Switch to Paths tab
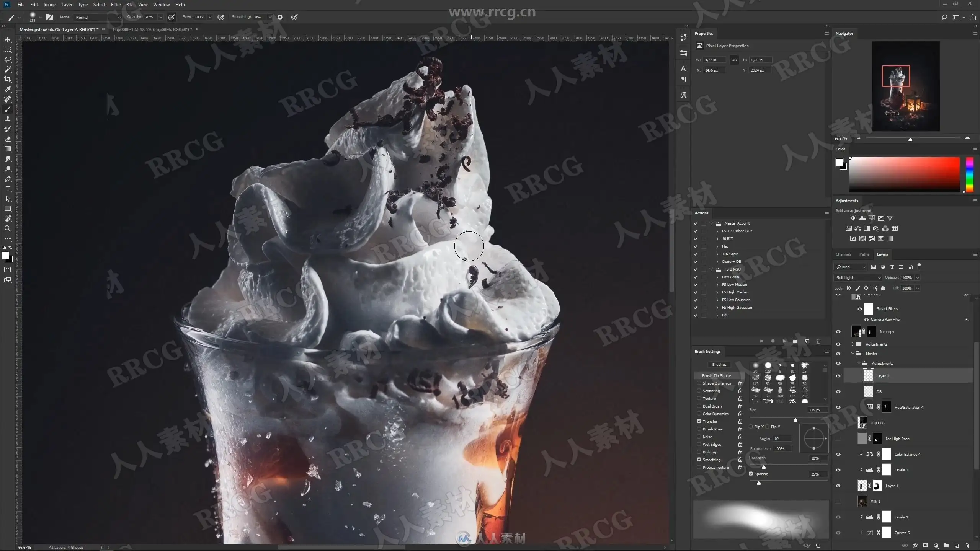This screenshot has width=980, height=551. pyautogui.click(x=864, y=254)
